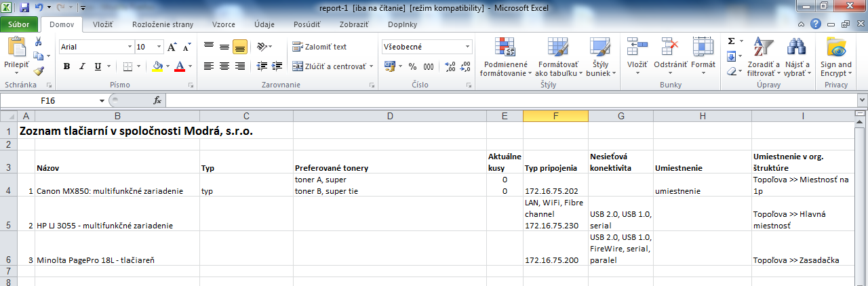
Task: Decrease decimal places
Action: [465, 66]
